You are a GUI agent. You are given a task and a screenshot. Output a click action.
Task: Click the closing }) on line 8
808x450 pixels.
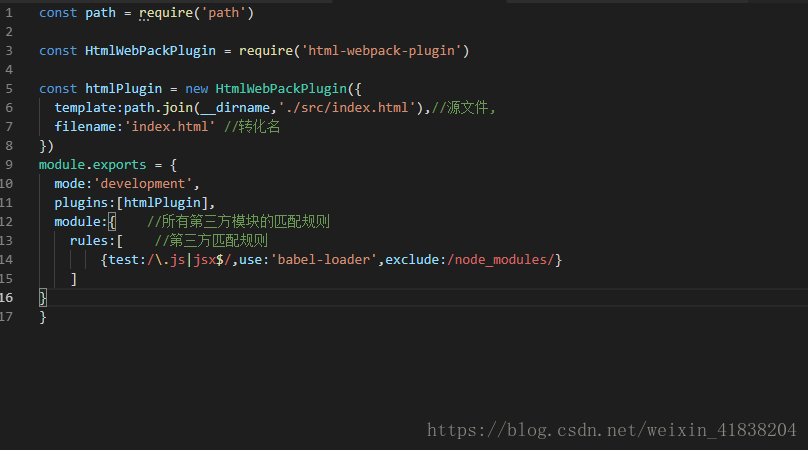pos(46,146)
